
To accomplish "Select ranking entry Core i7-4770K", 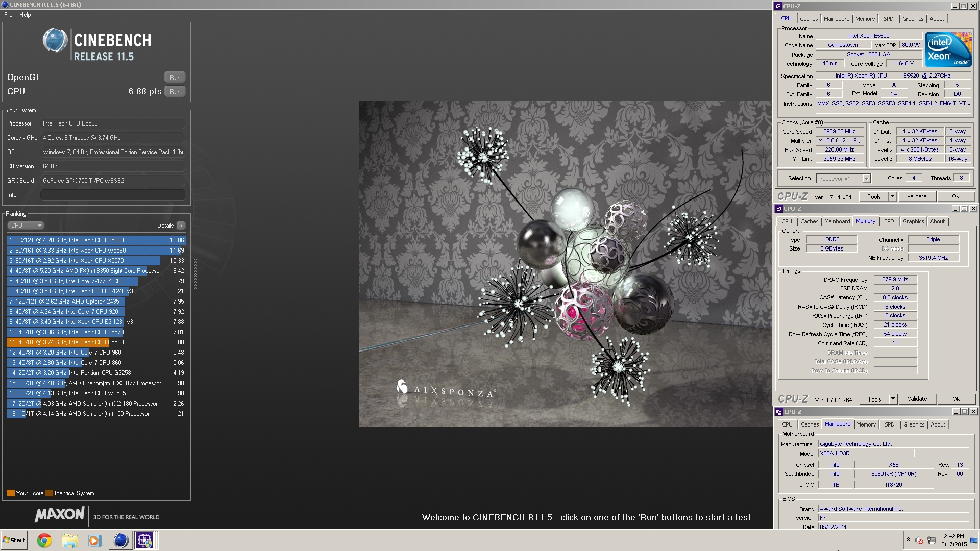I will [96, 281].
